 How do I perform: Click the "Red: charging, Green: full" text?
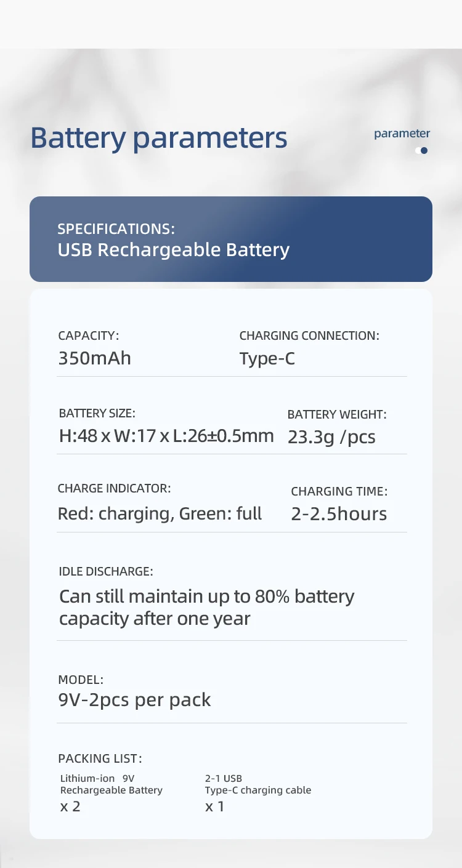point(160,513)
